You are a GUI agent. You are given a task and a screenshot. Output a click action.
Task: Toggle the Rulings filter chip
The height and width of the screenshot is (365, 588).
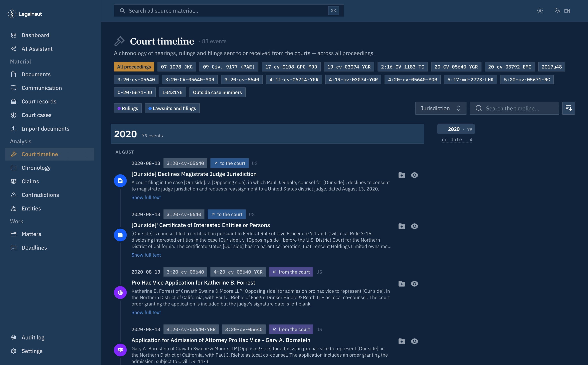(x=128, y=108)
